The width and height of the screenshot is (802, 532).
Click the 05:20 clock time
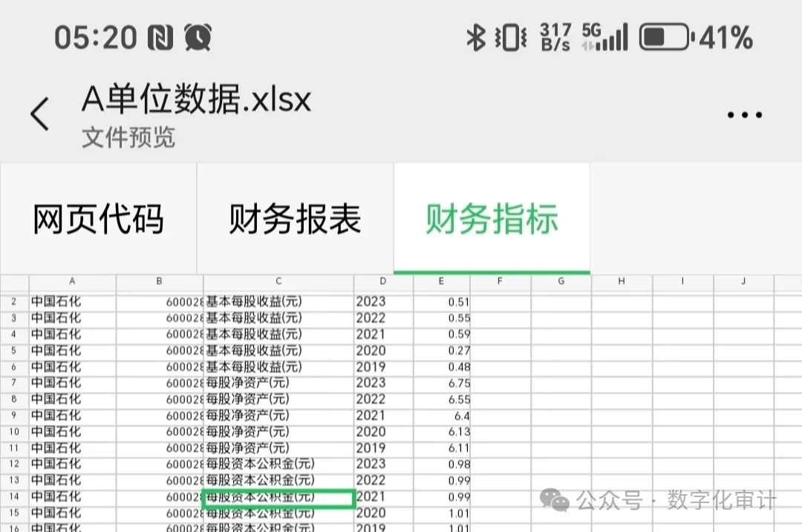tap(96, 38)
